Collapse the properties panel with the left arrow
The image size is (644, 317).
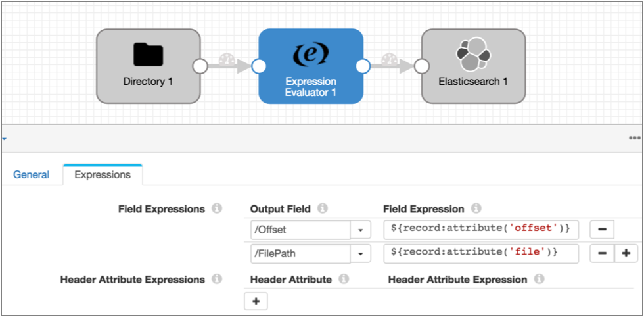[4, 139]
